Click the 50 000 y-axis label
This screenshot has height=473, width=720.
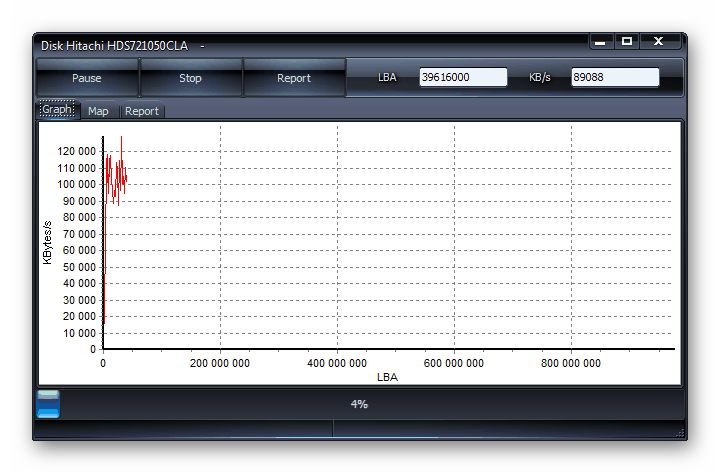pos(79,267)
